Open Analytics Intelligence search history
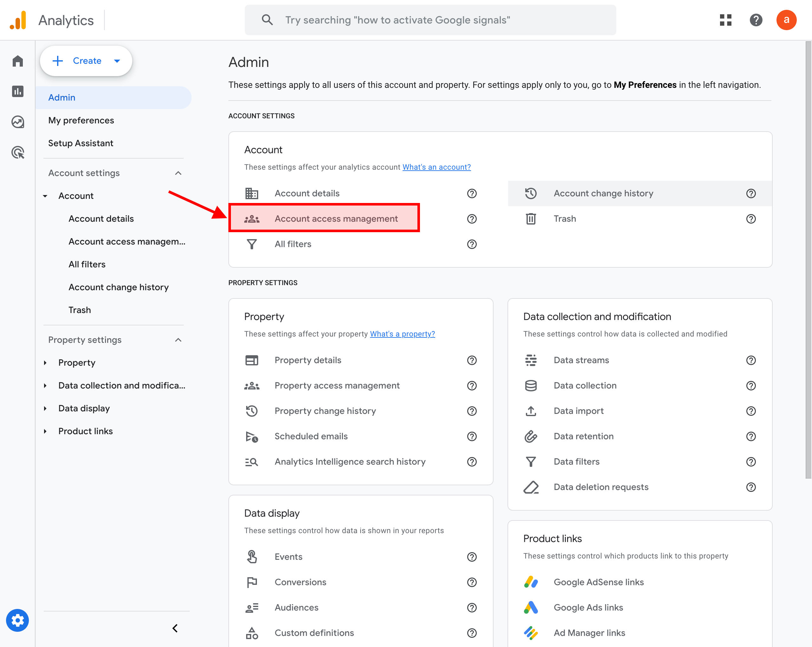Viewport: 812px width, 647px height. [350, 462]
